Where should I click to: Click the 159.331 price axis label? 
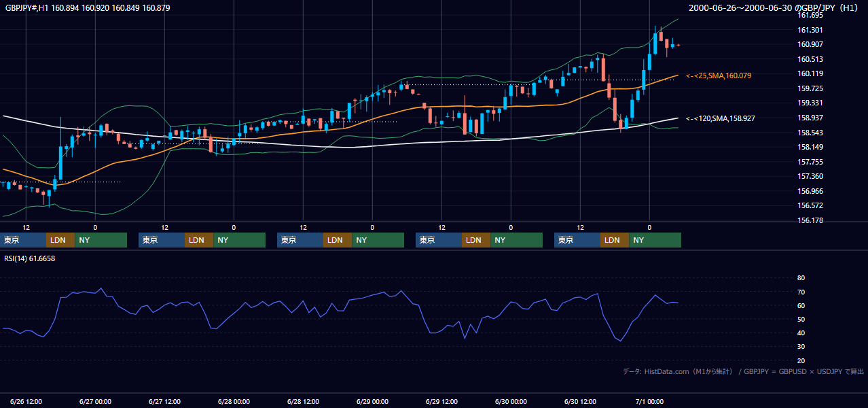click(810, 103)
